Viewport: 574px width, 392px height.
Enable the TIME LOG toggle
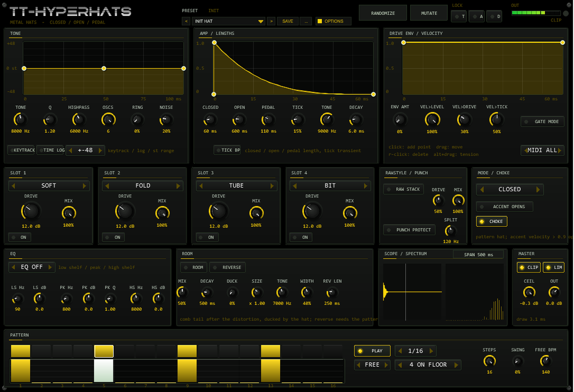coord(51,150)
